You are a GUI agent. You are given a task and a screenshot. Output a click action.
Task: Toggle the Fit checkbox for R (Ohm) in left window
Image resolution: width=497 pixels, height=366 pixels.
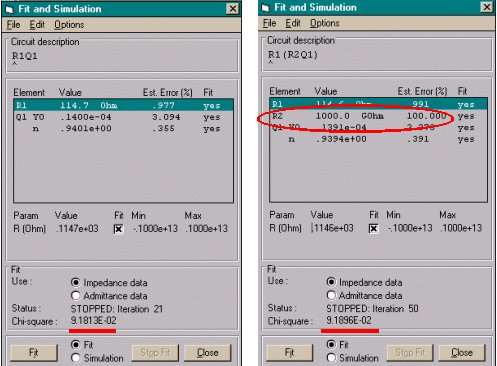(x=119, y=229)
